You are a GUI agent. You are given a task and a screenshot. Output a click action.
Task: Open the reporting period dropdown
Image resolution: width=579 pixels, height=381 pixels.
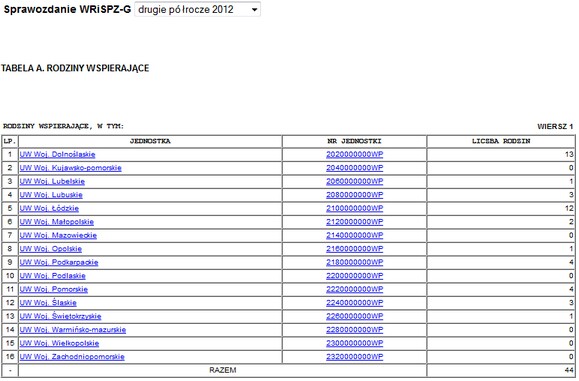pos(197,9)
